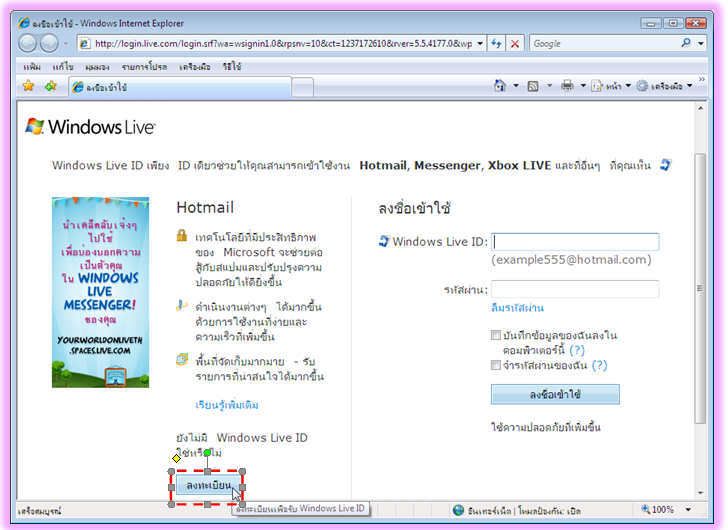Click the storage feature icon beside พื้นที่จัดเก็บมากมาย
The width and height of the screenshot is (728, 530).
182,359
